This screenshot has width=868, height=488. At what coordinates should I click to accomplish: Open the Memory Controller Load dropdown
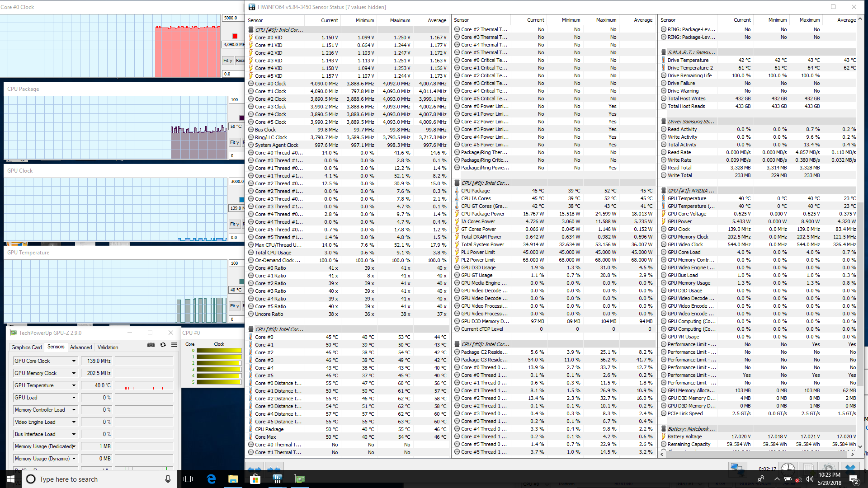tap(74, 410)
